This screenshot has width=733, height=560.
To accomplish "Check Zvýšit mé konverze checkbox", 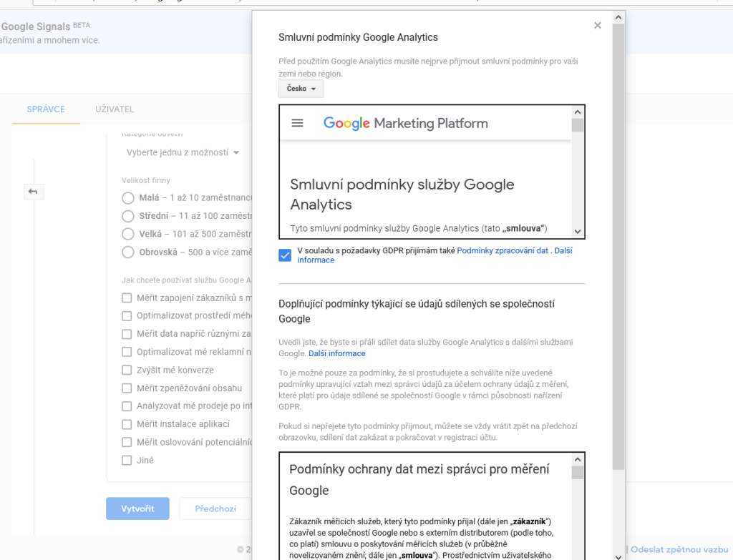I will coord(127,370).
